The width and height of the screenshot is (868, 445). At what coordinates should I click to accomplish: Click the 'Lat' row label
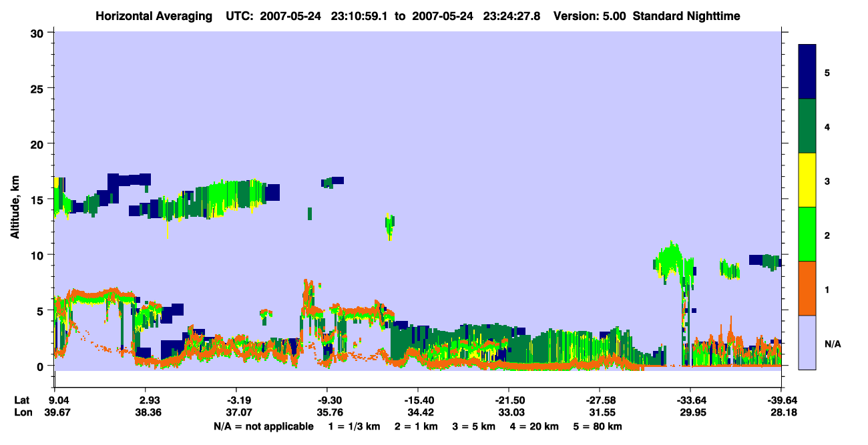coord(23,400)
